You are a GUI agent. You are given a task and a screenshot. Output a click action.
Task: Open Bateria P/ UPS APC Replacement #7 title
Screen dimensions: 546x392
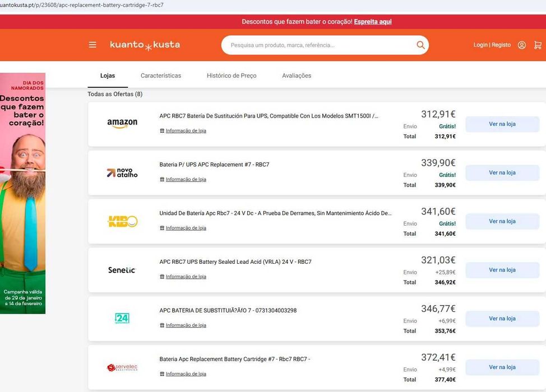point(214,165)
